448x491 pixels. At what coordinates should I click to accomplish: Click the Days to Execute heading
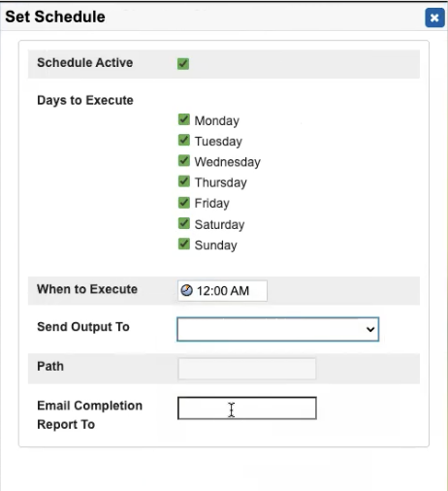(x=85, y=101)
